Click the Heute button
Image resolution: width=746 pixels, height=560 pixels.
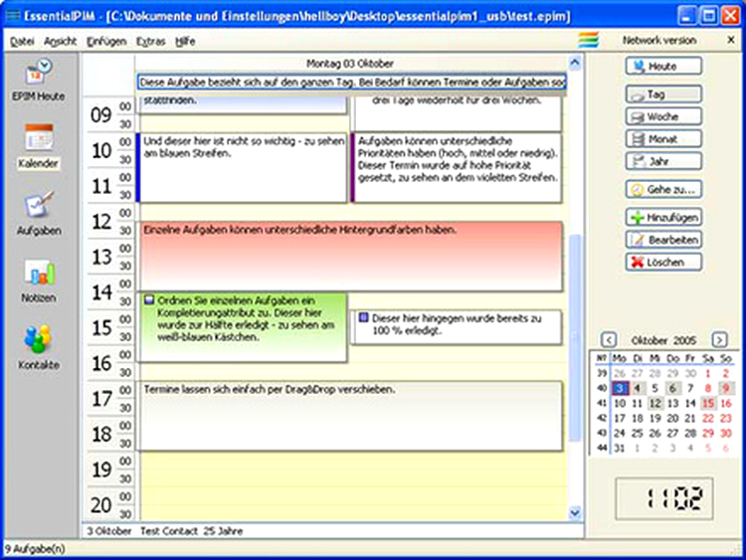point(663,66)
